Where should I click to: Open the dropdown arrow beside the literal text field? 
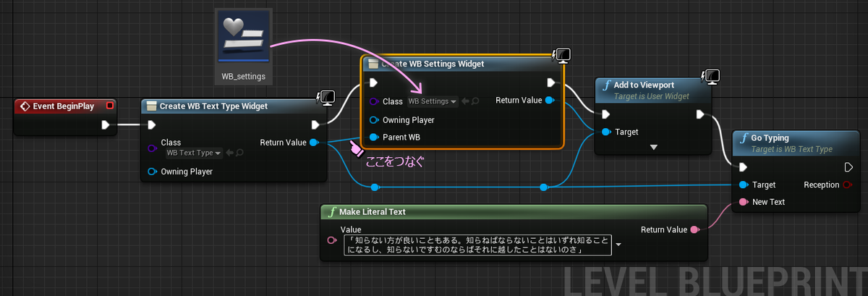[618, 245]
